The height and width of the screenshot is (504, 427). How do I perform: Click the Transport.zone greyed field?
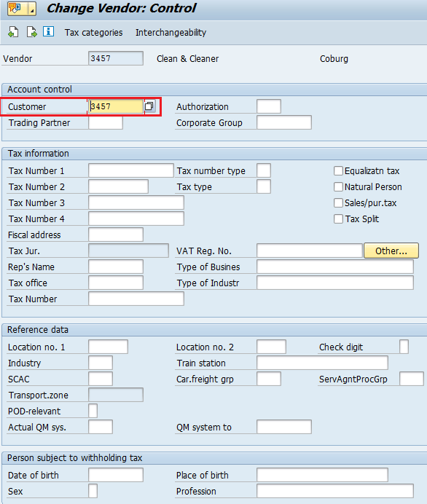click(x=116, y=395)
